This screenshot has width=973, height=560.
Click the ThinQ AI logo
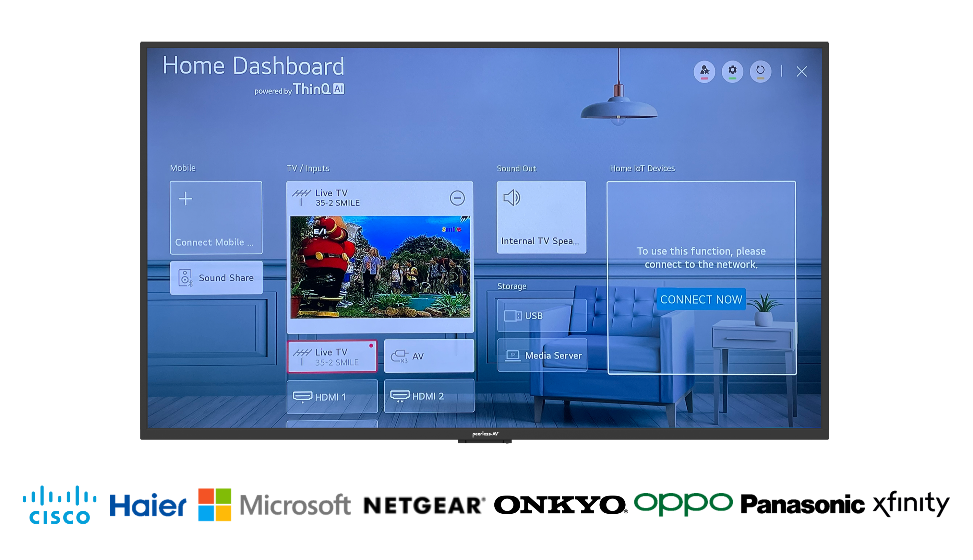(319, 89)
